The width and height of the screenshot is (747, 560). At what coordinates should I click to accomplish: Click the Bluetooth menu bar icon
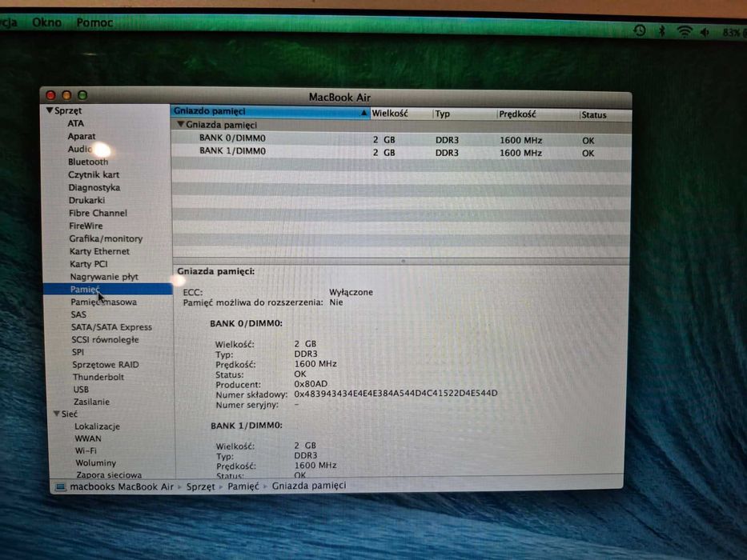coord(661,31)
